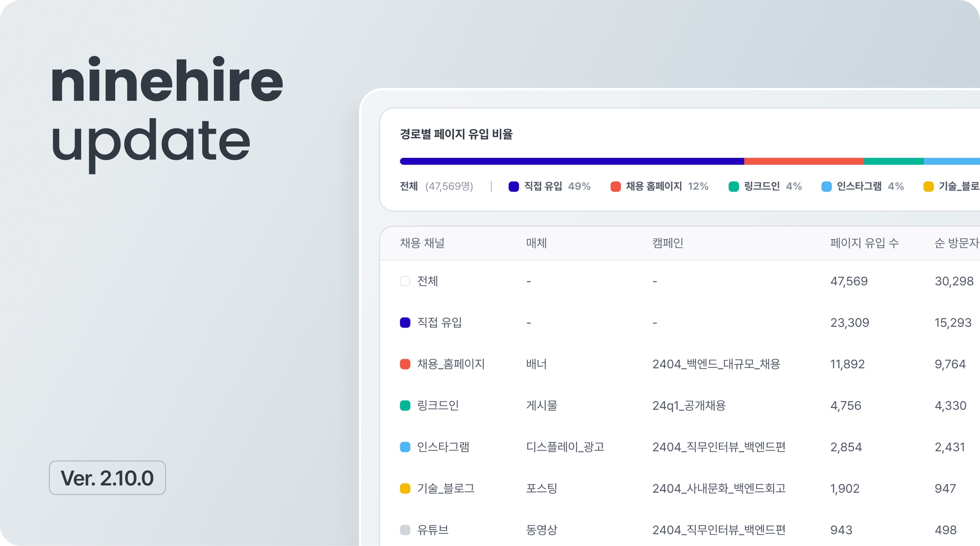
Task: Click the 인스타그램 4% legend swatch
Action: (826, 186)
